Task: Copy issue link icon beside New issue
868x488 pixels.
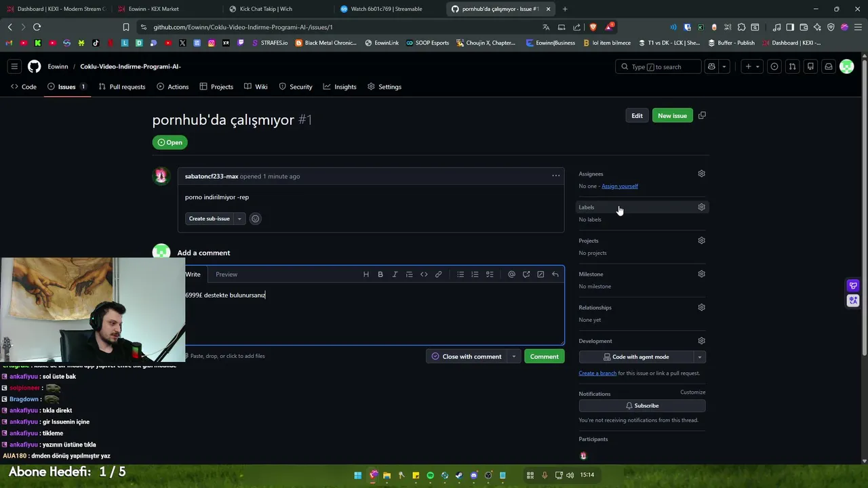Action: (x=702, y=115)
